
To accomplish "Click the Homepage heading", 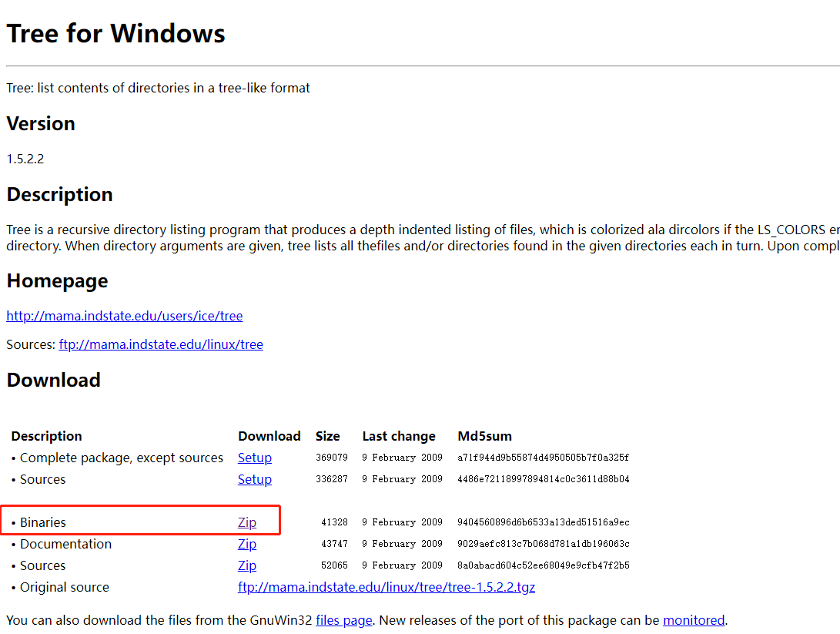I will 57,281.
